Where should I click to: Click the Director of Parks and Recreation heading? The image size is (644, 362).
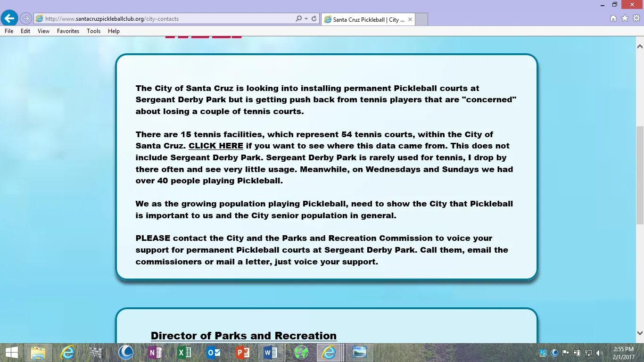(244, 336)
